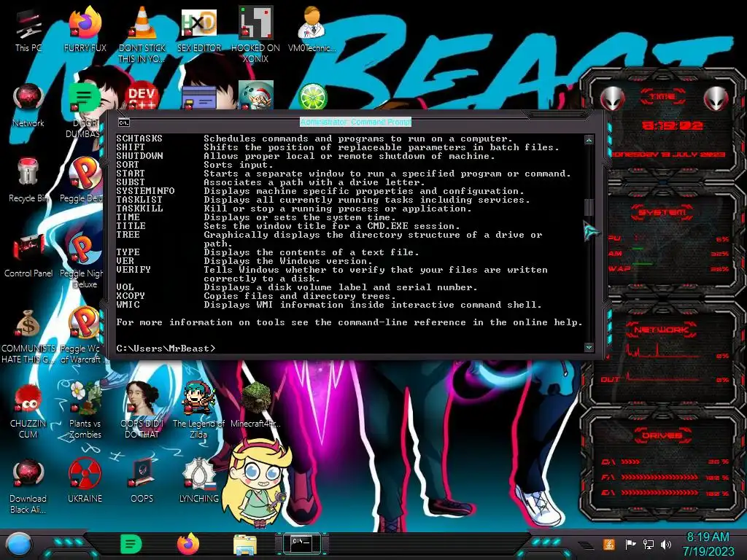Click the TIME header in the clock gadget
The image size is (747, 560).
[x=662, y=96]
